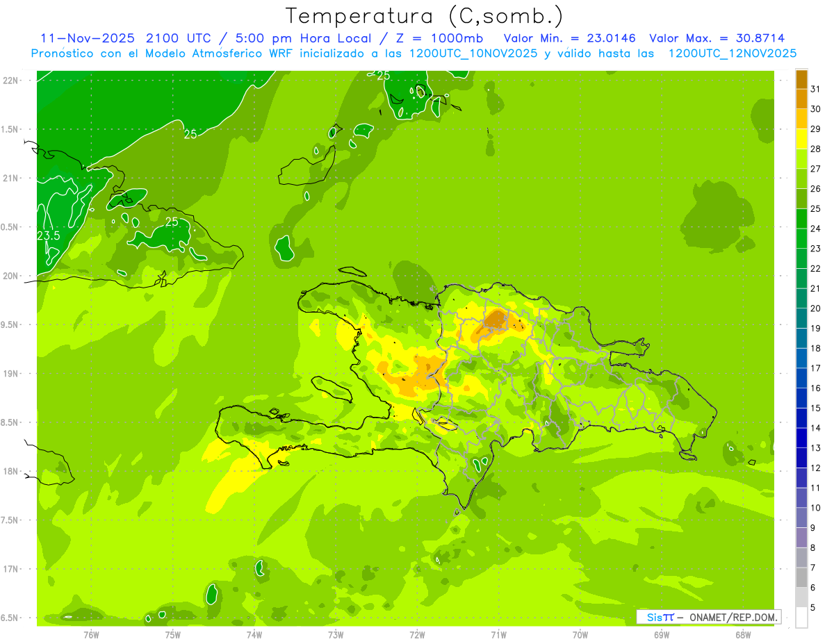Image resolution: width=834 pixels, height=644 pixels.
Task: Click the '23.5' contour label
Action: [49, 236]
